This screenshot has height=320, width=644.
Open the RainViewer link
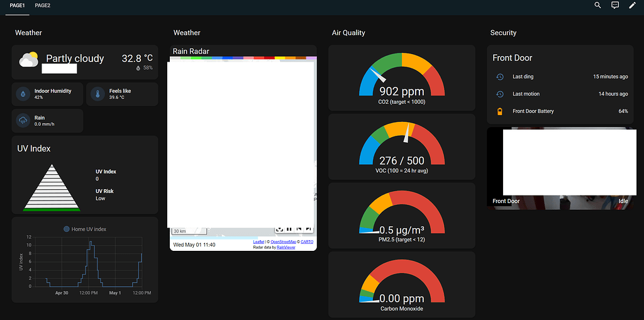(286, 247)
